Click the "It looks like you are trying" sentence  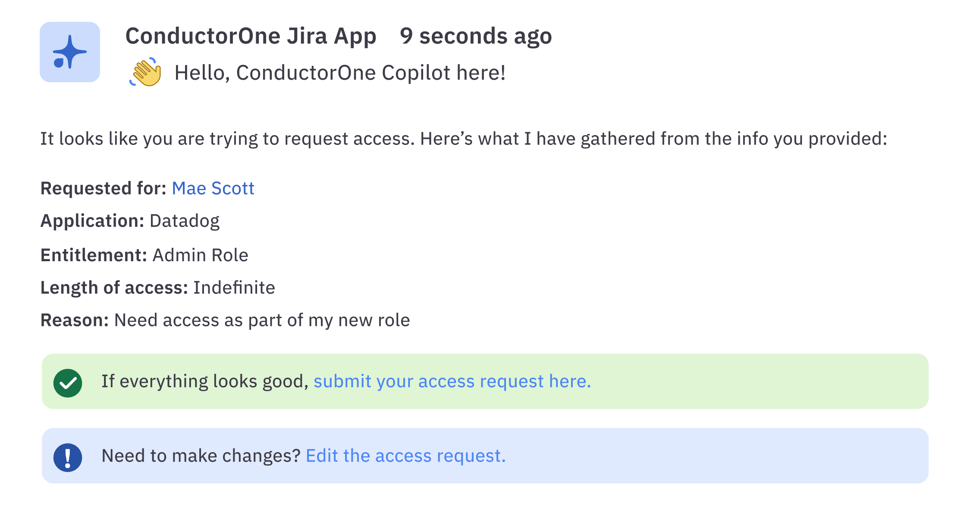tap(464, 139)
